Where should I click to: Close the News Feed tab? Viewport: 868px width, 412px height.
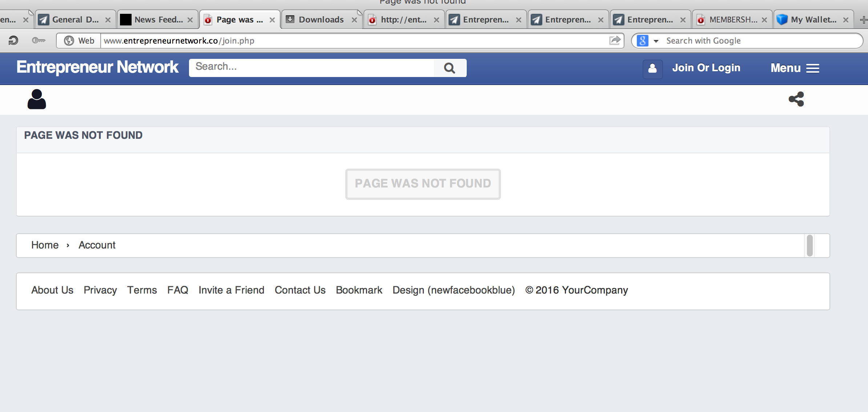[190, 20]
